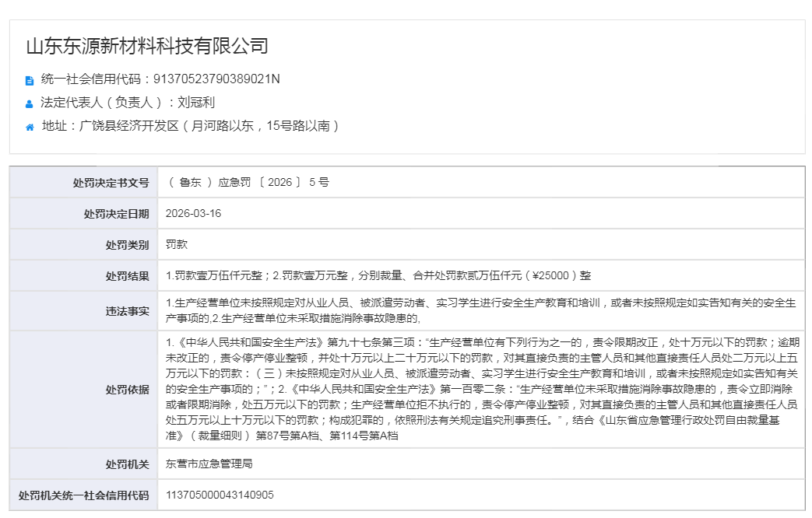Click the penalty type value 罚款
This screenshot has height=518, width=812.
point(177,244)
